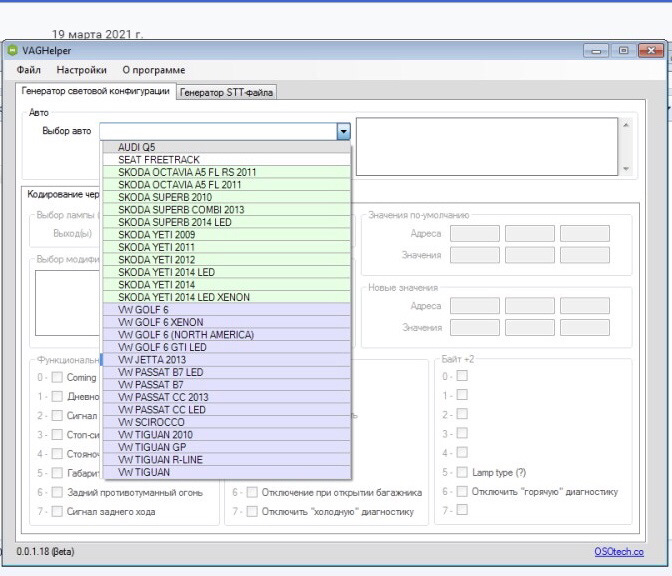
Task: Maximize the VAGHelper window
Action: (623, 51)
